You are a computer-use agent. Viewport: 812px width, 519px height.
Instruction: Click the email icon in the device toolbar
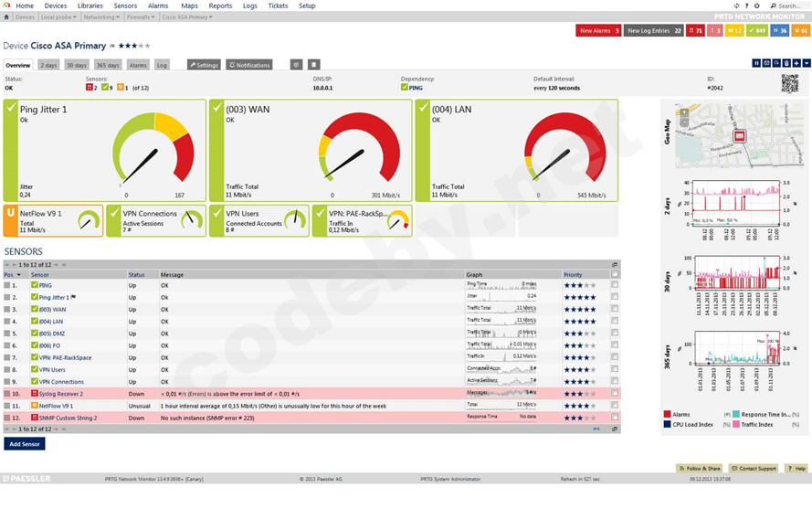tap(766, 63)
